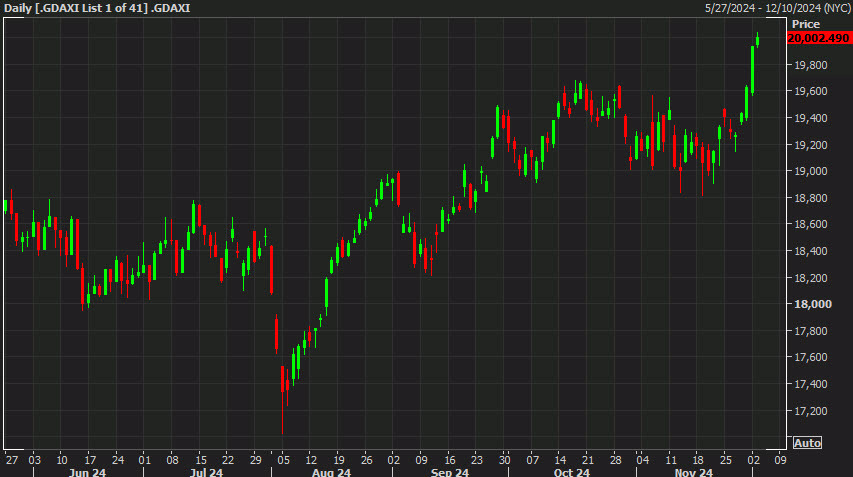Click the Sep 24 month label
The width and height of the screenshot is (853, 477).
point(449,472)
